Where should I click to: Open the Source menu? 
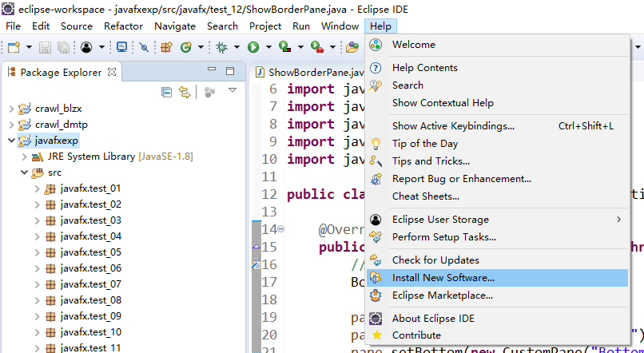77,26
